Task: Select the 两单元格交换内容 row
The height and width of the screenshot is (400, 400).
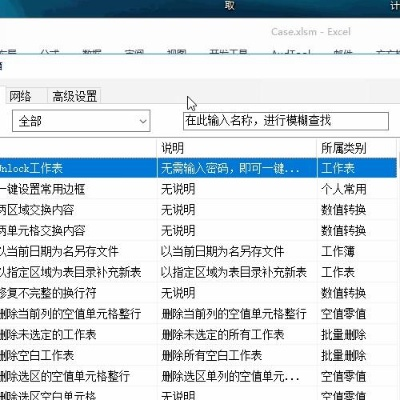Action: (x=198, y=230)
